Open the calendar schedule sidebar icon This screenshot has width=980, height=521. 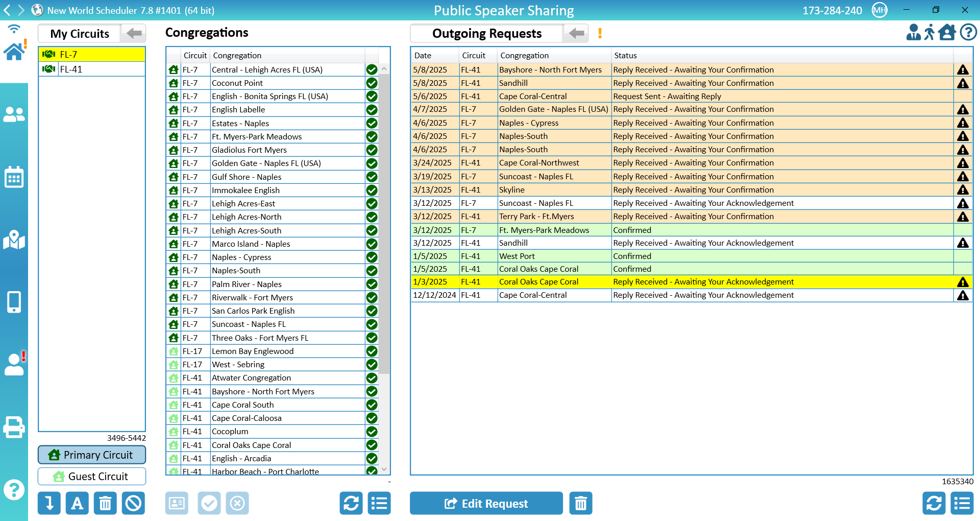[14, 177]
